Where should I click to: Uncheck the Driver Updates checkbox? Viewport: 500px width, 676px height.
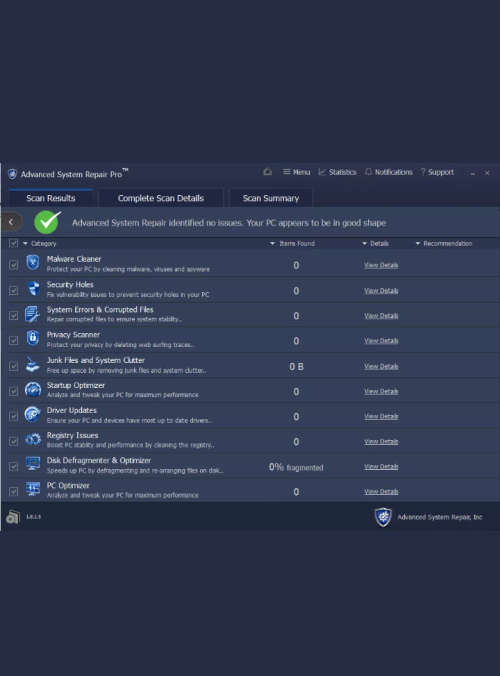(x=13, y=416)
